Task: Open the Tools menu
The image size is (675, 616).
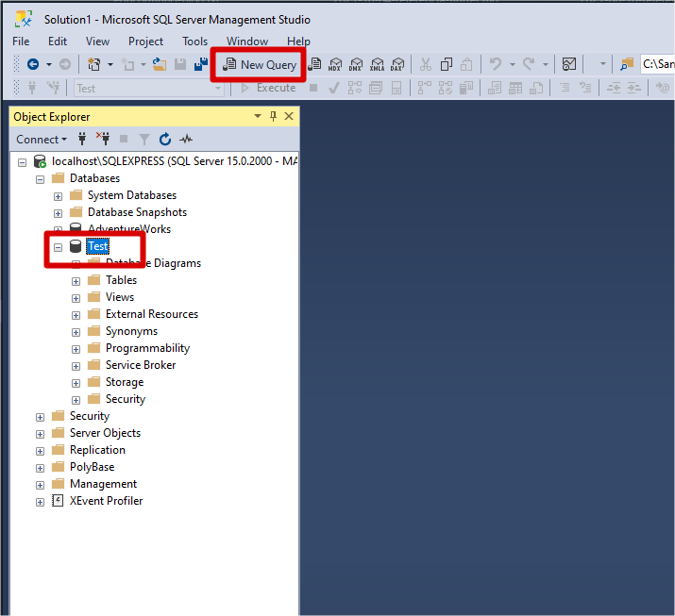Action: tap(194, 42)
